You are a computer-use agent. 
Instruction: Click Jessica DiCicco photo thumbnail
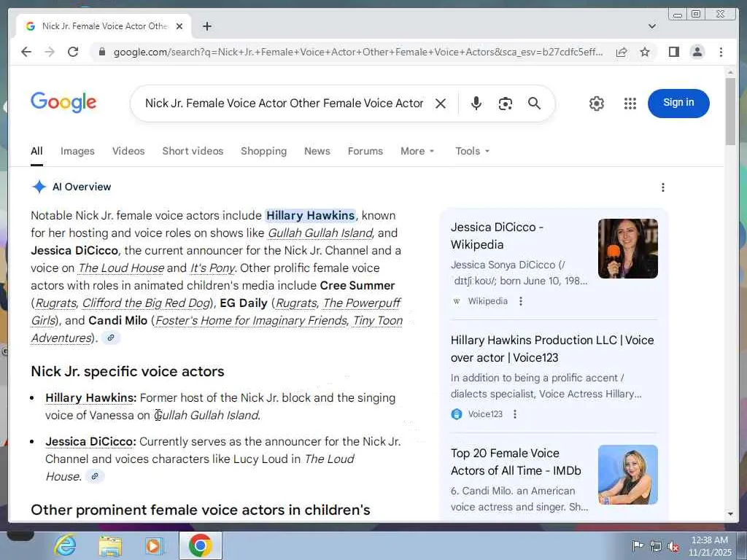click(628, 249)
